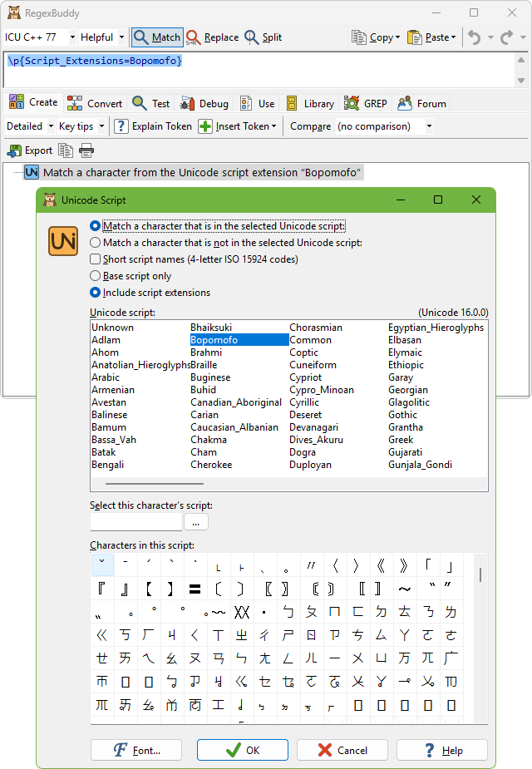Open the Detailed dropdown
Screen dimensions: 532x769
(51, 126)
